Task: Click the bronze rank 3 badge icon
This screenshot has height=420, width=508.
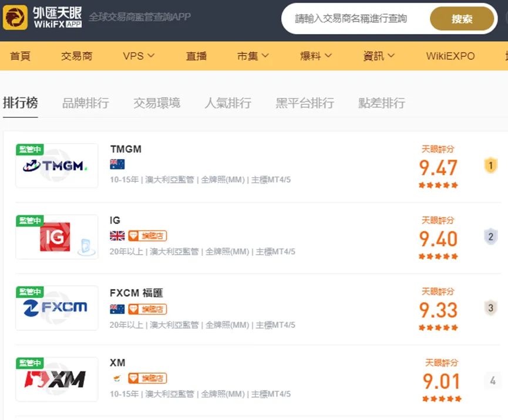Action: click(x=490, y=308)
